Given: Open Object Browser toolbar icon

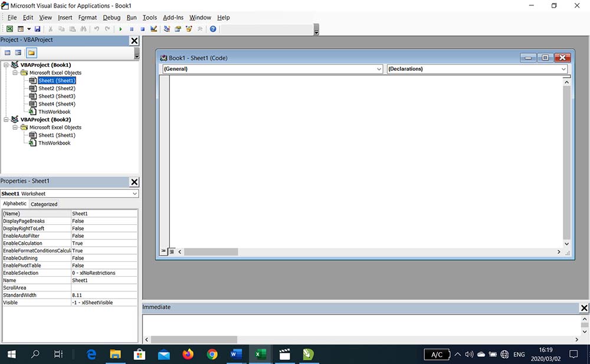Looking at the screenshot, I should pyautogui.click(x=189, y=29).
